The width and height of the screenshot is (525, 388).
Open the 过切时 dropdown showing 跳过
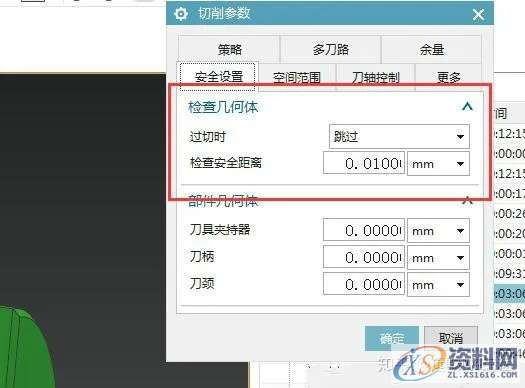point(399,137)
